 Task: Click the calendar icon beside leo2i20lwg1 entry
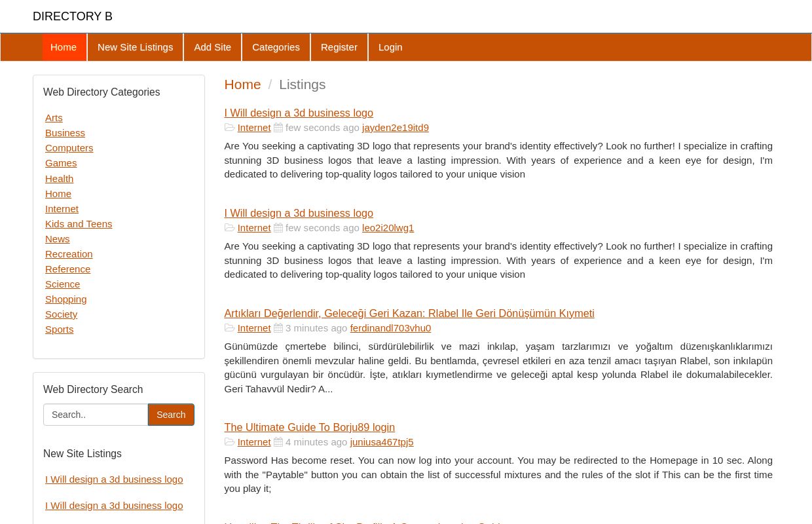(278, 227)
